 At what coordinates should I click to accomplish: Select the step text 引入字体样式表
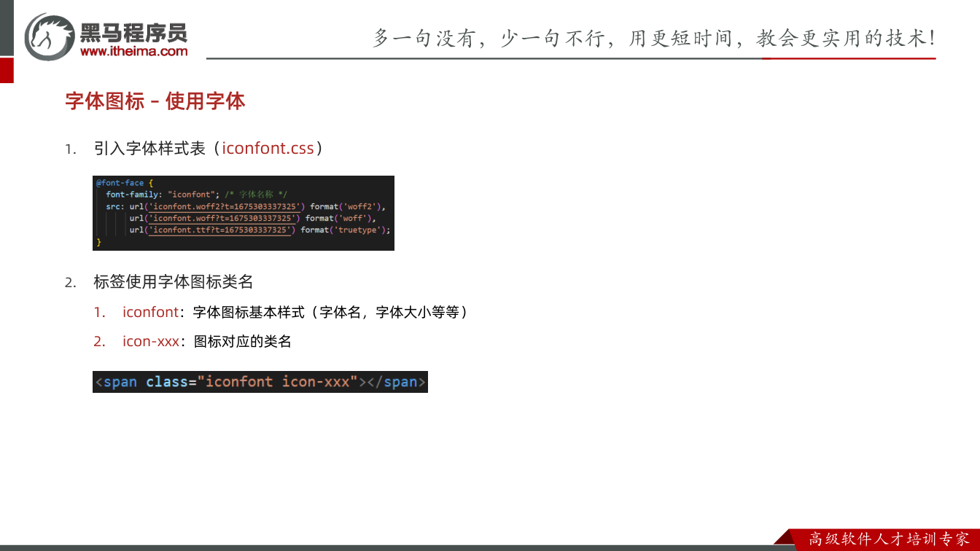tap(150, 148)
